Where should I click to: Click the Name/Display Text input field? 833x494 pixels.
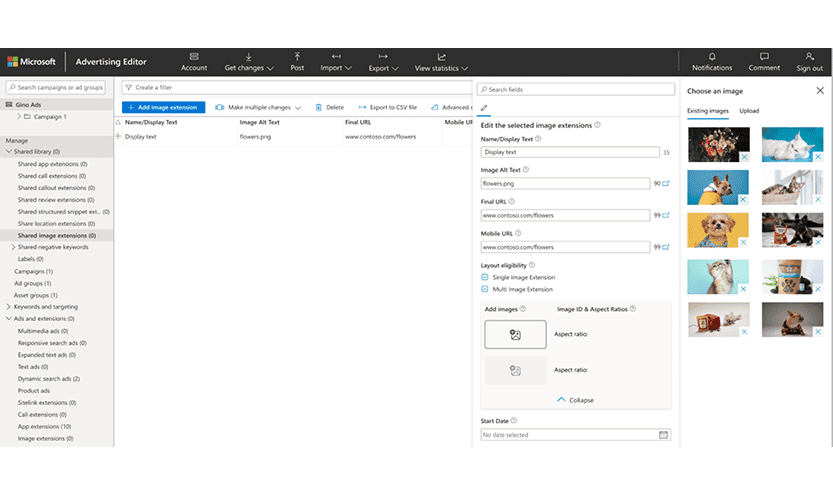[570, 153]
